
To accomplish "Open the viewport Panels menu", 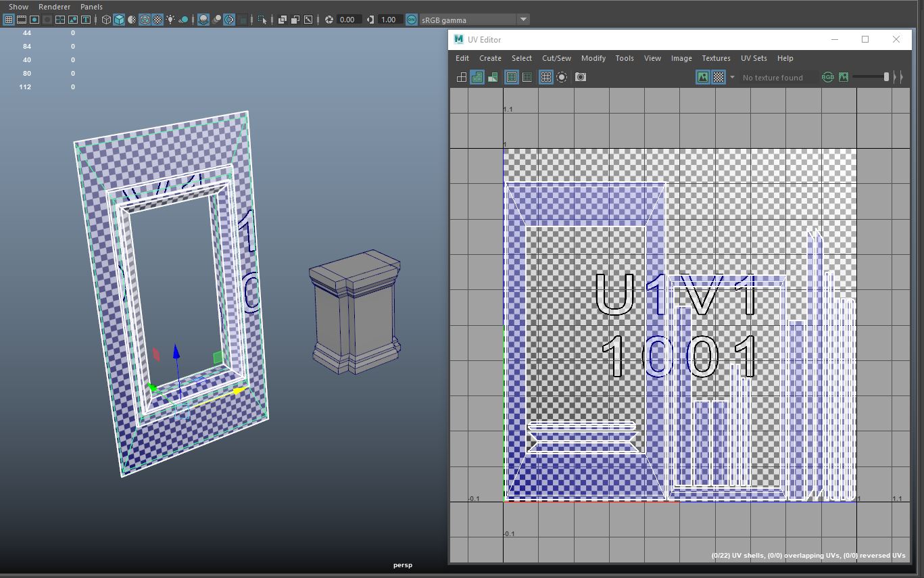I will pos(91,7).
